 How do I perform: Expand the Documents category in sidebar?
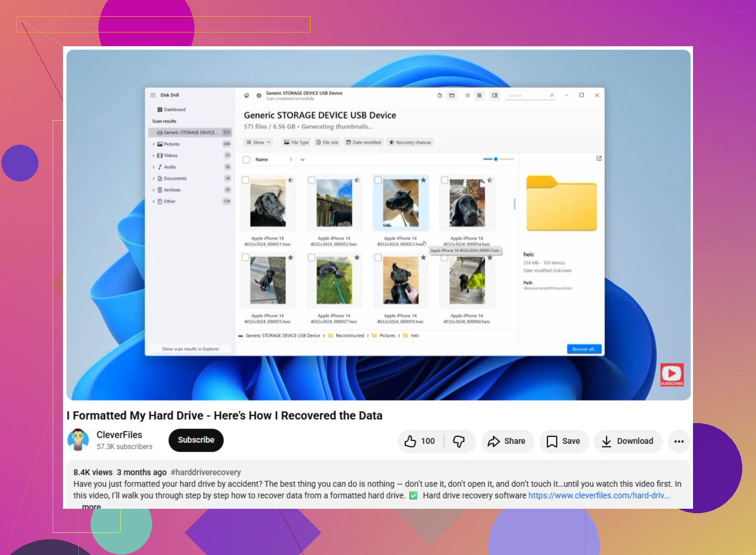pyautogui.click(x=154, y=179)
